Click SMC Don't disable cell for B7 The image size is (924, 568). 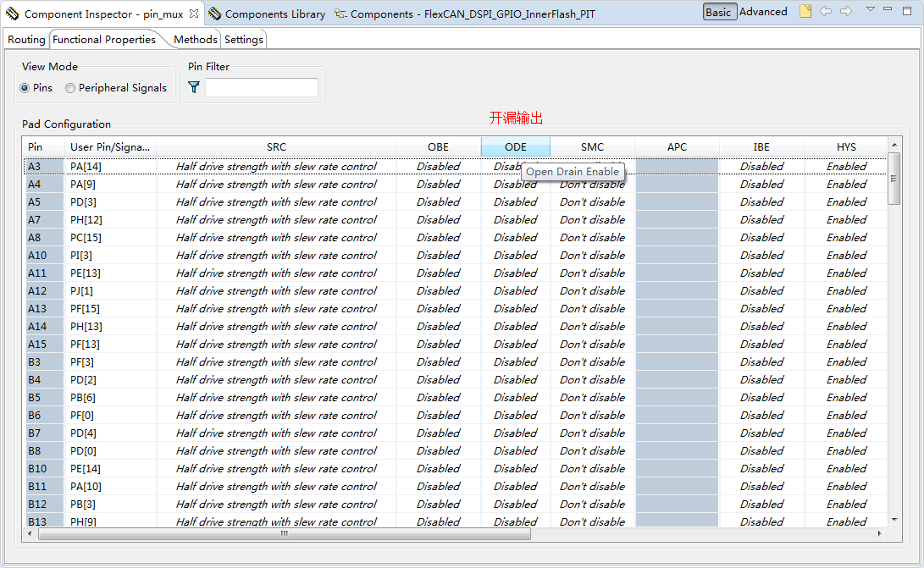click(592, 433)
